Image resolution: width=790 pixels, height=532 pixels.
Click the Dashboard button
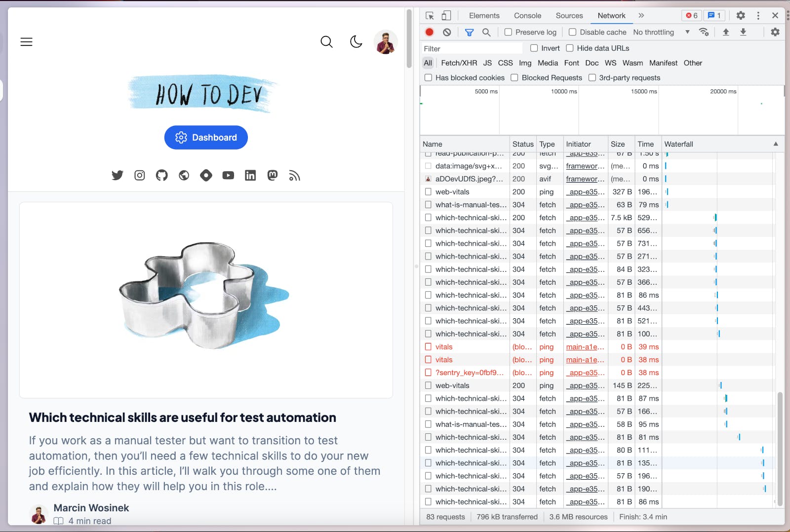(x=206, y=138)
